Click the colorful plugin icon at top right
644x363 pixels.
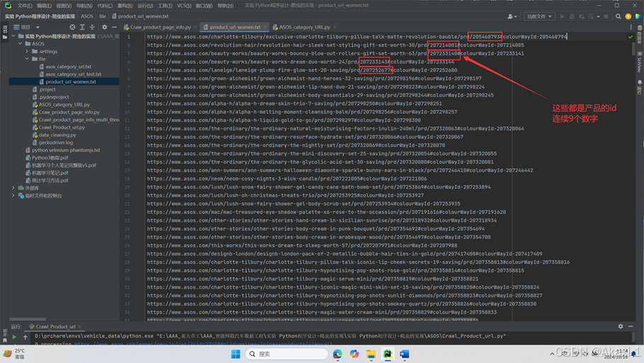pos(638,16)
